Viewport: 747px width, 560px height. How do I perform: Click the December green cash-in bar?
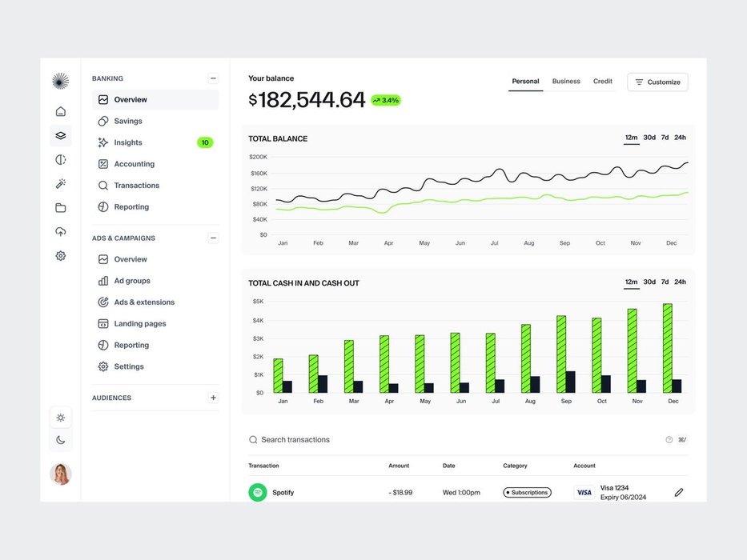tap(667, 348)
